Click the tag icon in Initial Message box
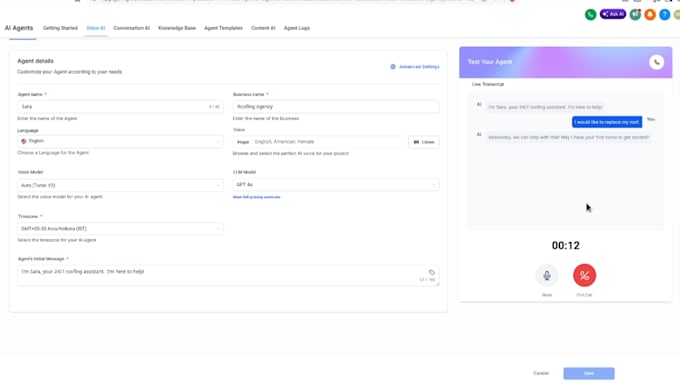 pos(432,272)
